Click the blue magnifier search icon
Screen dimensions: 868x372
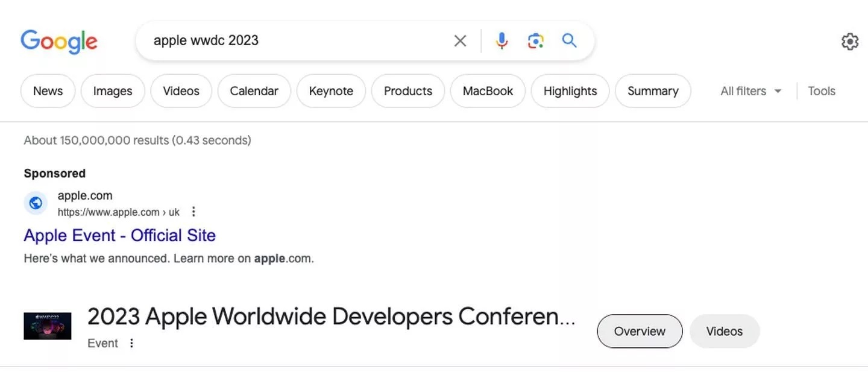[570, 41]
